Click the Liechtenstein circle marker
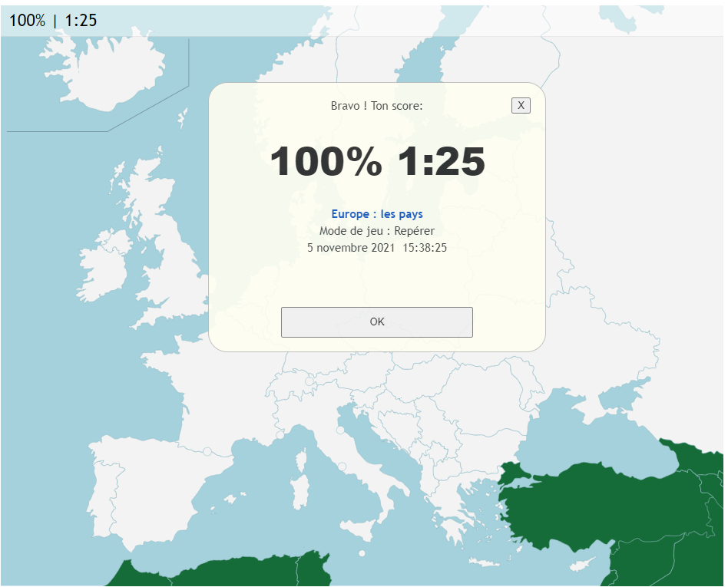The image size is (728, 587). [x=309, y=381]
